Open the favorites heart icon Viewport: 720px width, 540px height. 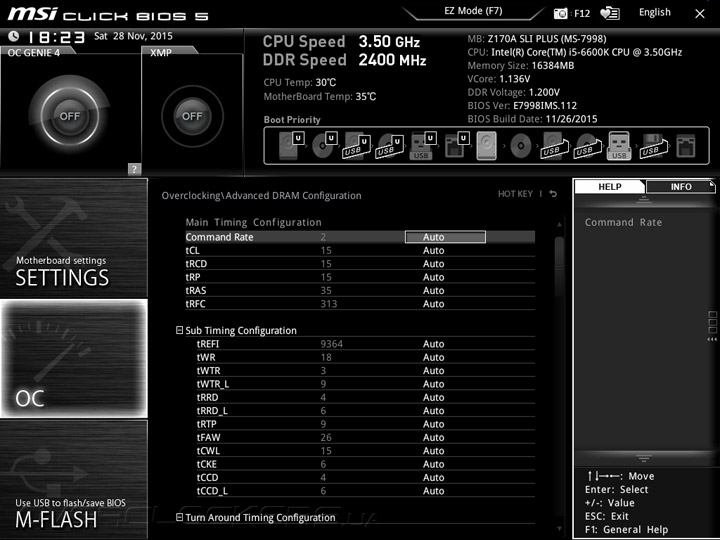[x=610, y=13]
